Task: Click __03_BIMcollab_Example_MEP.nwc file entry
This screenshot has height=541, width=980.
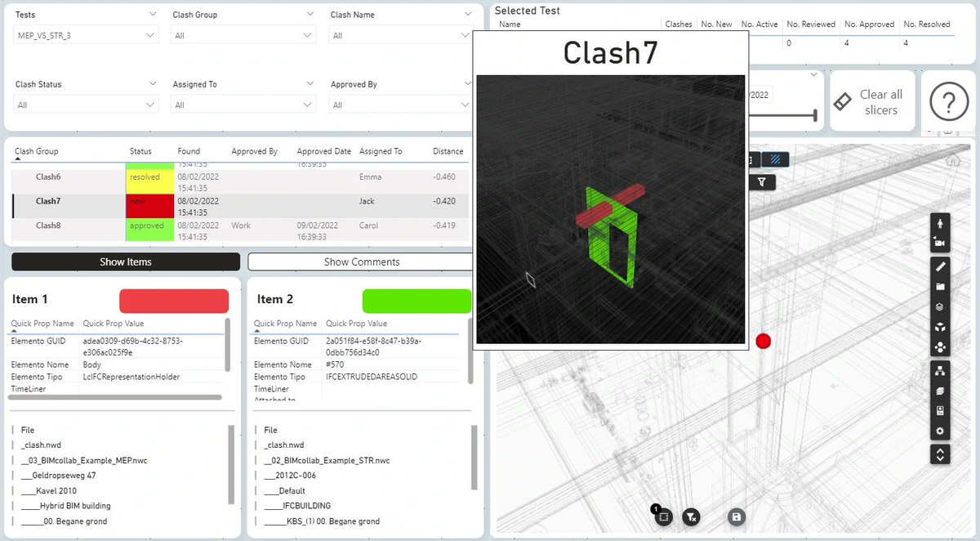Action: tap(84, 460)
